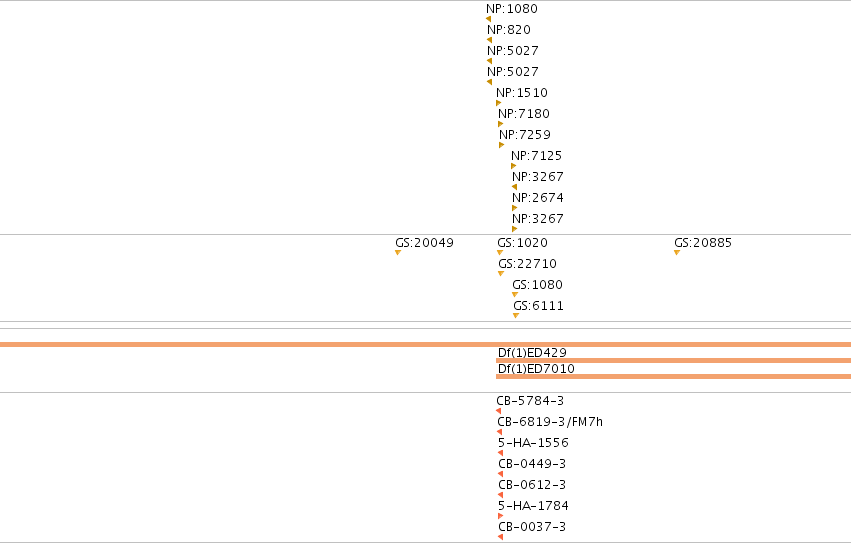Image resolution: width=851 pixels, height=543 pixels.
Task: Select the red arrow under CB-6819-3/FM7h
Action: 499,432
